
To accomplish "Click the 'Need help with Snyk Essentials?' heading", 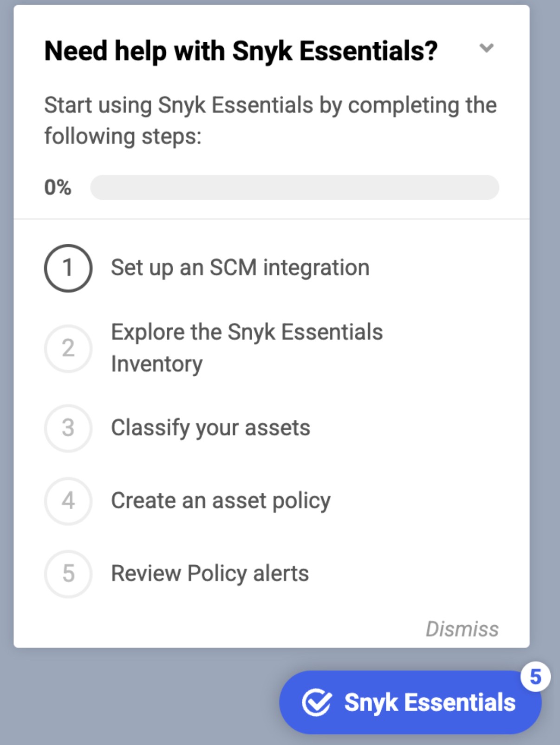I will (241, 51).
